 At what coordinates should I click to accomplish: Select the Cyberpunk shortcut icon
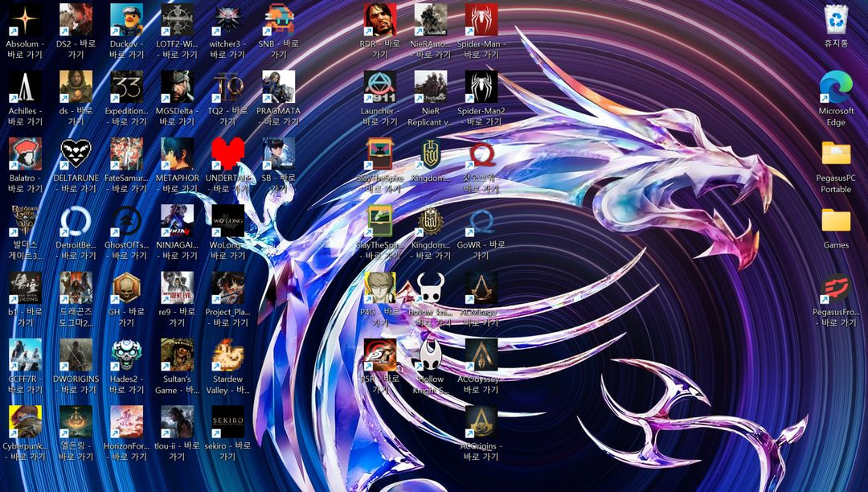click(25, 422)
